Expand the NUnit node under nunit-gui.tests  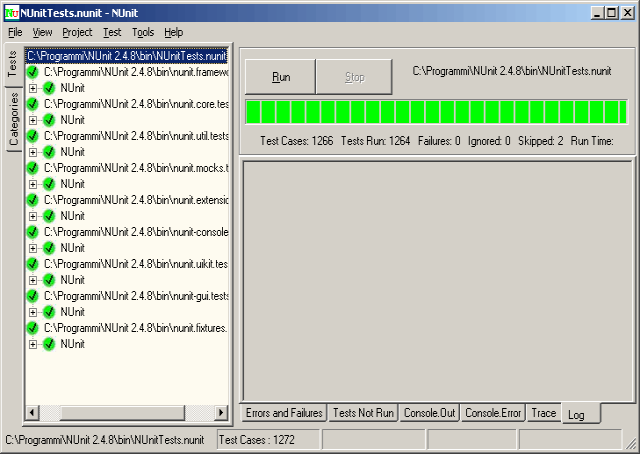[33, 312]
